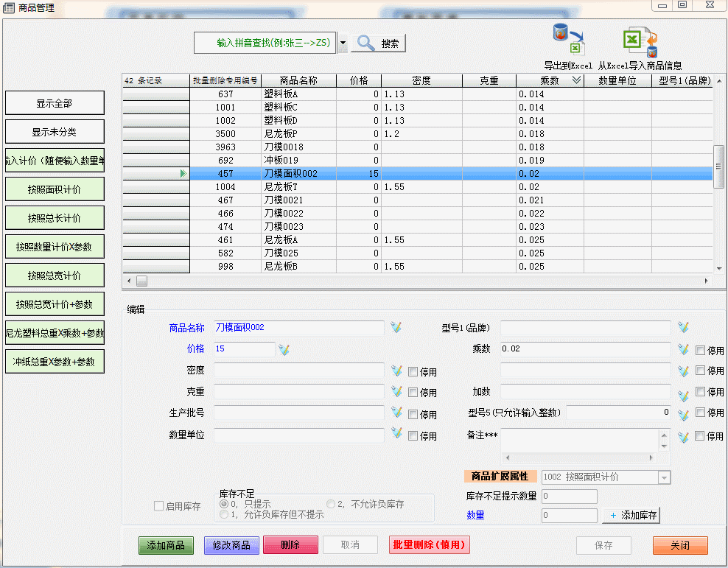The width and height of the screenshot is (728, 568).
Task: Click the export to Excel icon
Action: 567,40
